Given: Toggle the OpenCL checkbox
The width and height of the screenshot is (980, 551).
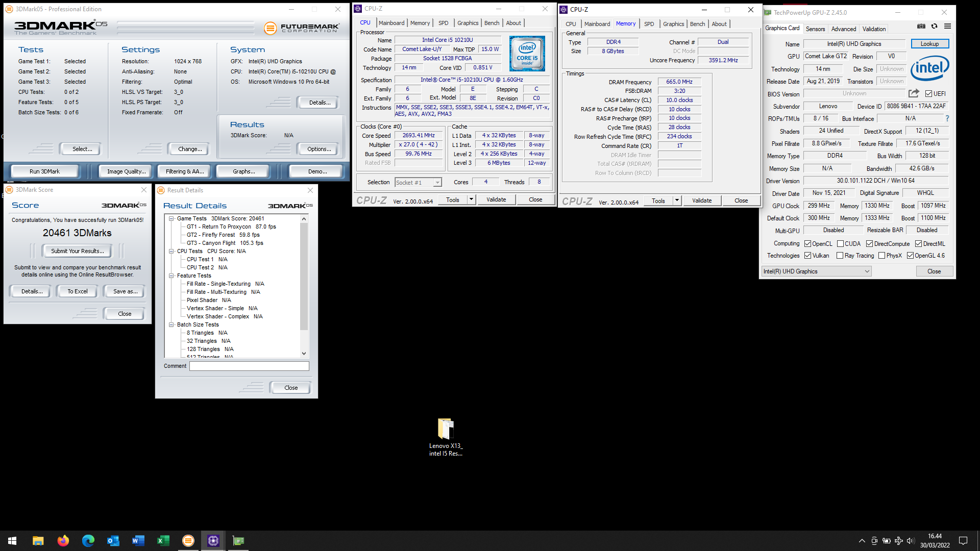Looking at the screenshot, I should 807,244.
